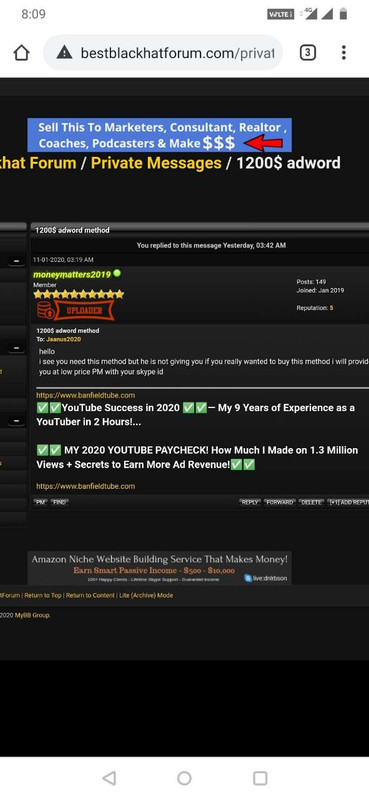Open banfieldtube.com link below Ad Revenue text

point(86,486)
